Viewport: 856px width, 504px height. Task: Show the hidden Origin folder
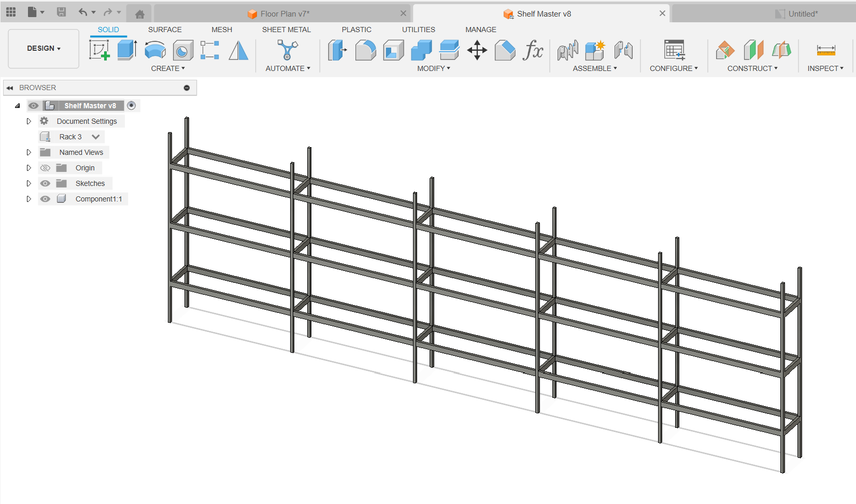[45, 168]
